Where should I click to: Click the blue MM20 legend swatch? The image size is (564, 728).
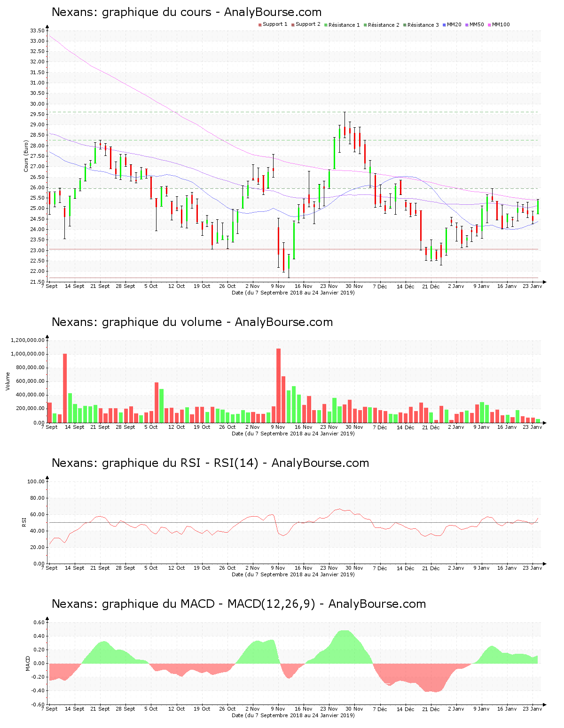coord(444,25)
